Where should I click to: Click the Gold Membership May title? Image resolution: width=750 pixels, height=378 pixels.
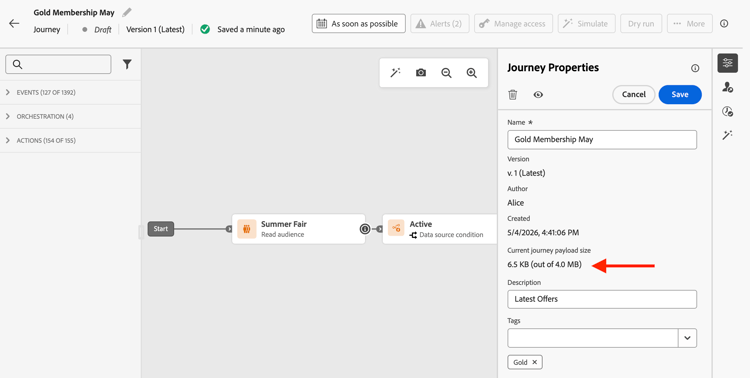coord(74,12)
